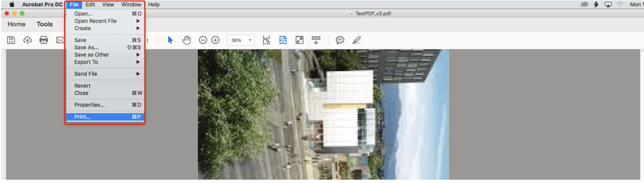This screenshot has width=644, height=183.
Task: Switch to the Tools tab
Action: 44,24
